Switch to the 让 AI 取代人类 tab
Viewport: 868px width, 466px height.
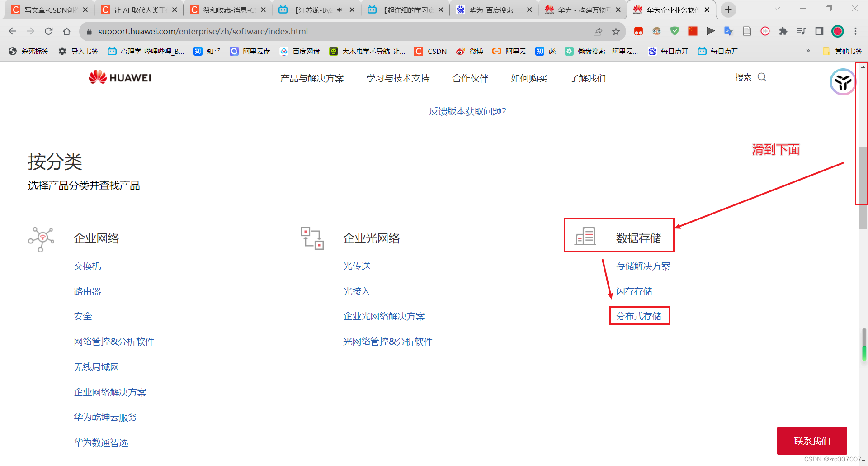tap(139, 10)
